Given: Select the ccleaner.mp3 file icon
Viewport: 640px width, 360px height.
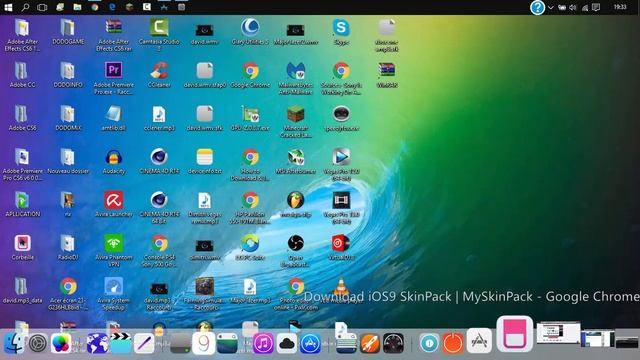Looking at the screenshot, I should click(x=159, y=114).
